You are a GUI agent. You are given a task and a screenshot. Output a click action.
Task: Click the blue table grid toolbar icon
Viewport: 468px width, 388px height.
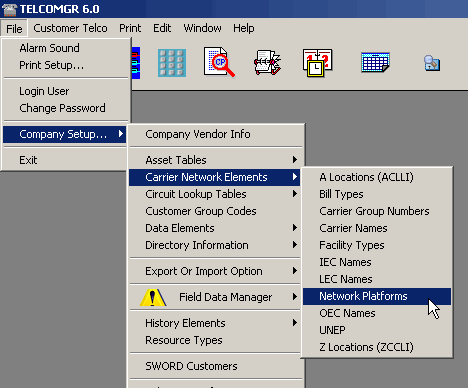(x=375, y=62)
